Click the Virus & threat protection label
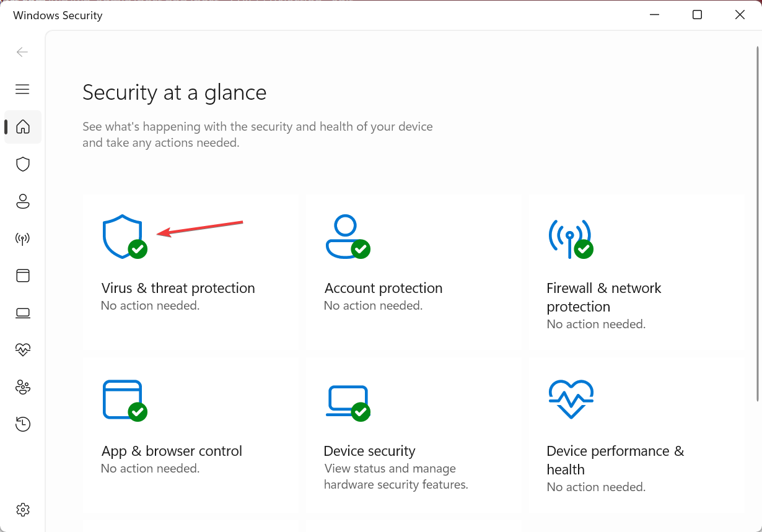Image resolution: width=762 pixels, height=532 pixels. [178, 288]
